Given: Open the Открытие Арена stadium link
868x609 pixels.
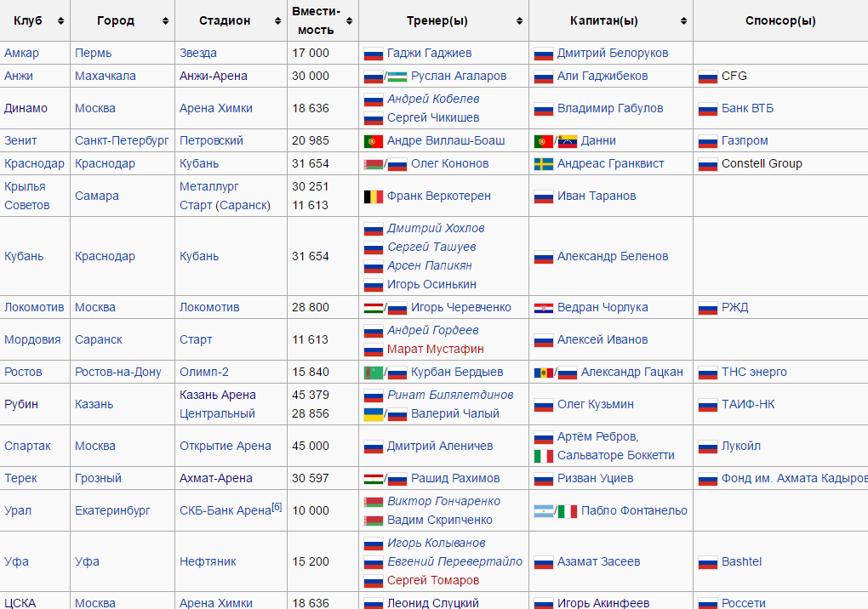Looking at the screenshot, I should tap(225, 447).
